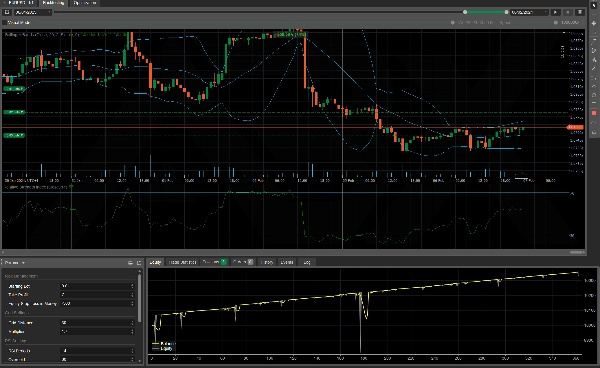Adjust the RSI Periods stepper arrows
The height and width of the screenshot is (368, 600).
(x=132, y=350)
